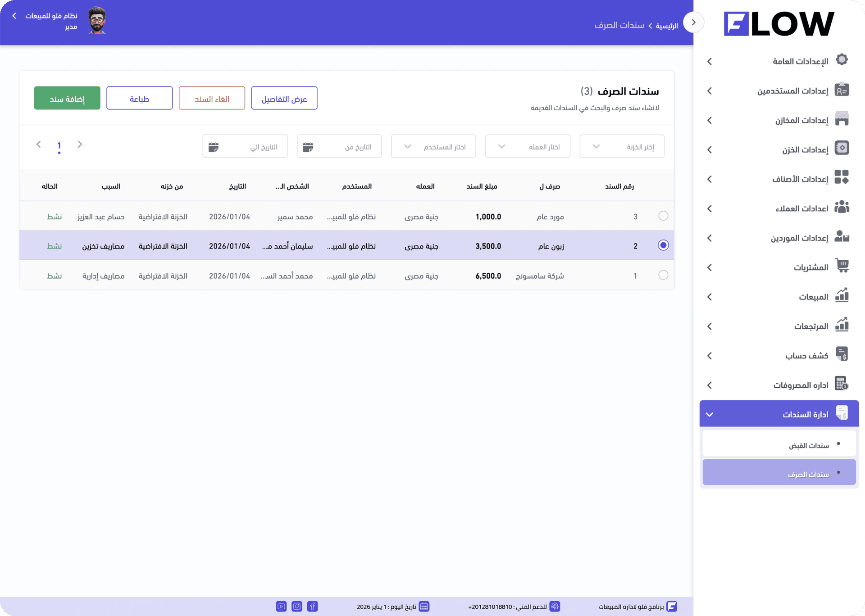865x616 pixels.
Task: Click the red 'الغاء السند' button
Action: (x=212, y=98)
